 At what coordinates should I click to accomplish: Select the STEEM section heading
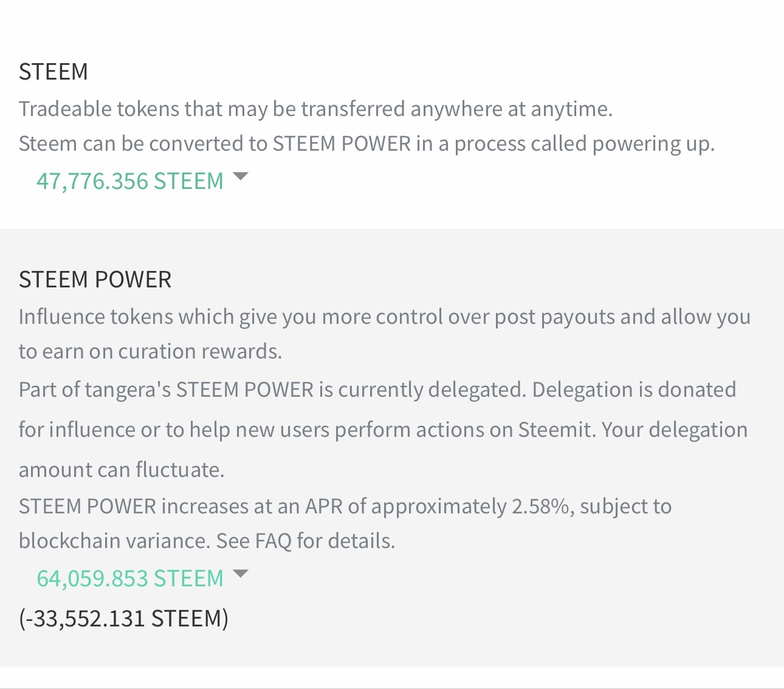(53, 72)
